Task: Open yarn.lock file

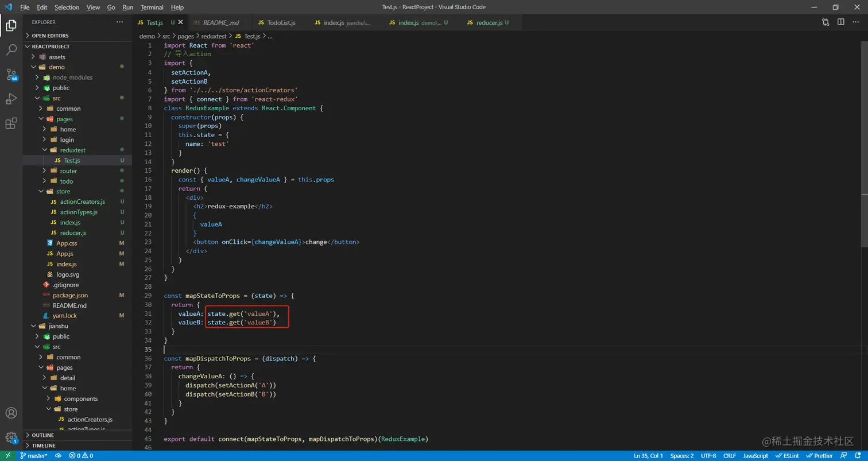Action: (x=77, y=315)
